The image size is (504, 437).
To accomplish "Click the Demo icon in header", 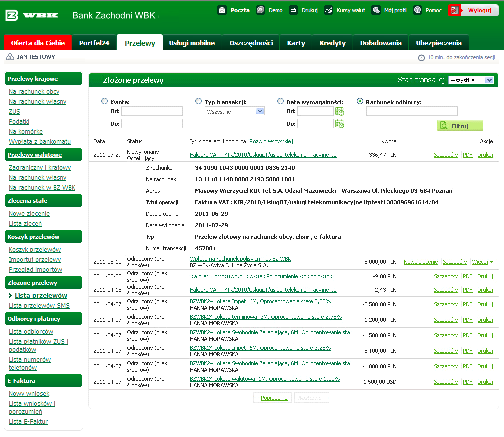I will (x=260, y=10).
